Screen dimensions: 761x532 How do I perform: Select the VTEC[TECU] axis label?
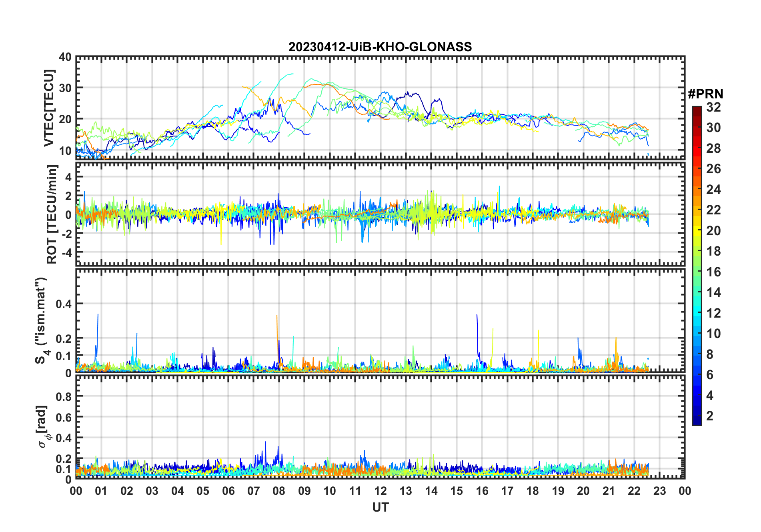[49, 108]
